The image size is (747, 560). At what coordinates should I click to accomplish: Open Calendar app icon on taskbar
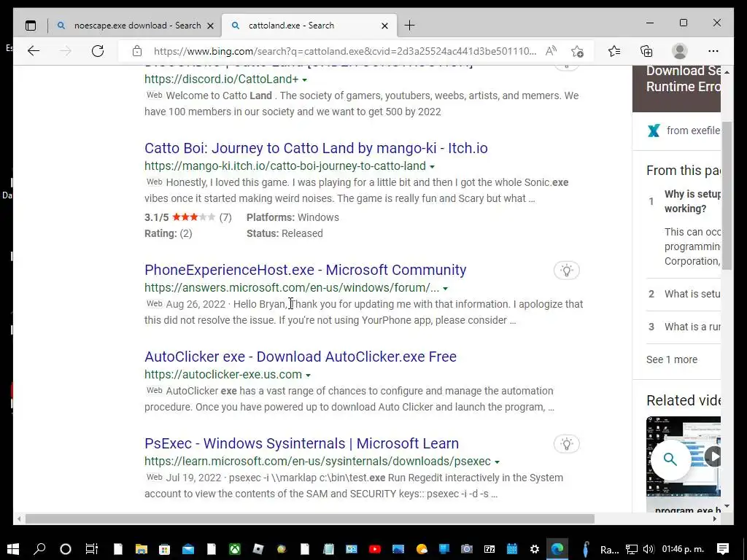click(512, 549)
